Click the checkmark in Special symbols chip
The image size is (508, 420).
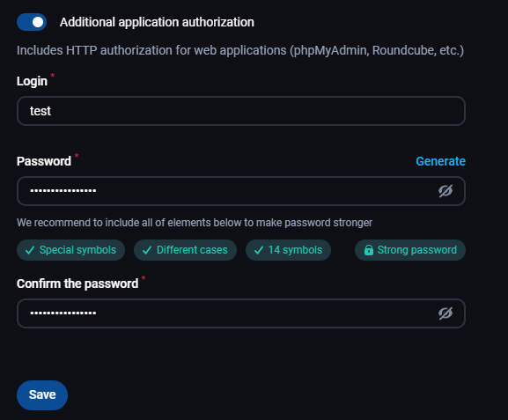click(x=30, y=250)
